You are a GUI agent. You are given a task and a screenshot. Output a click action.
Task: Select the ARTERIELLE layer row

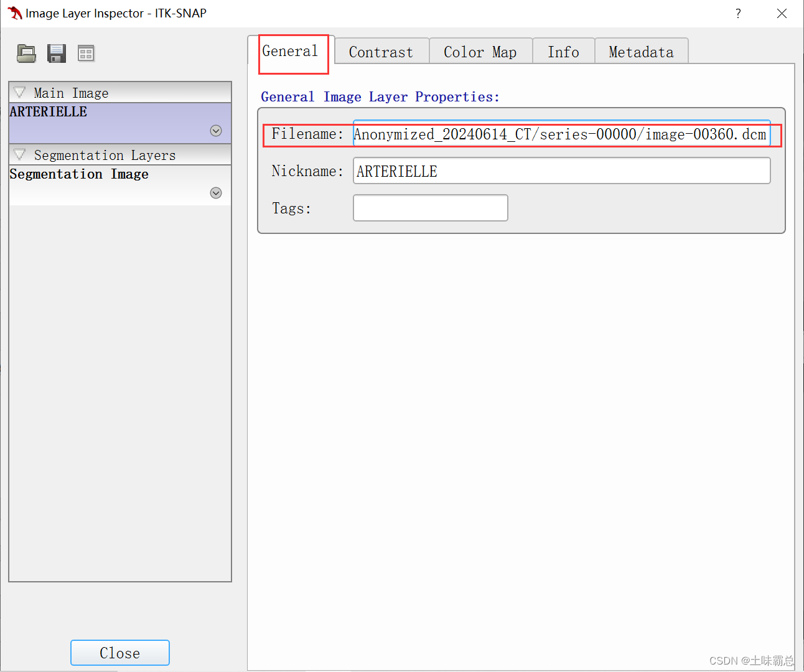click(x=120, y=123)
